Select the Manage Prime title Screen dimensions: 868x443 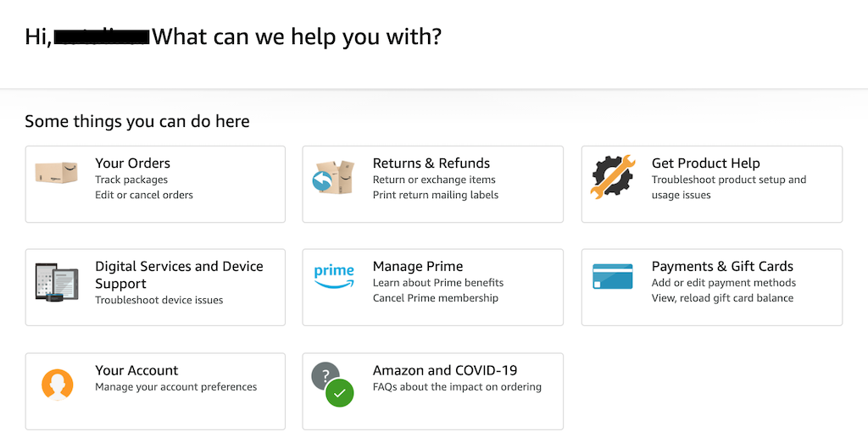[x=418, y=266]
